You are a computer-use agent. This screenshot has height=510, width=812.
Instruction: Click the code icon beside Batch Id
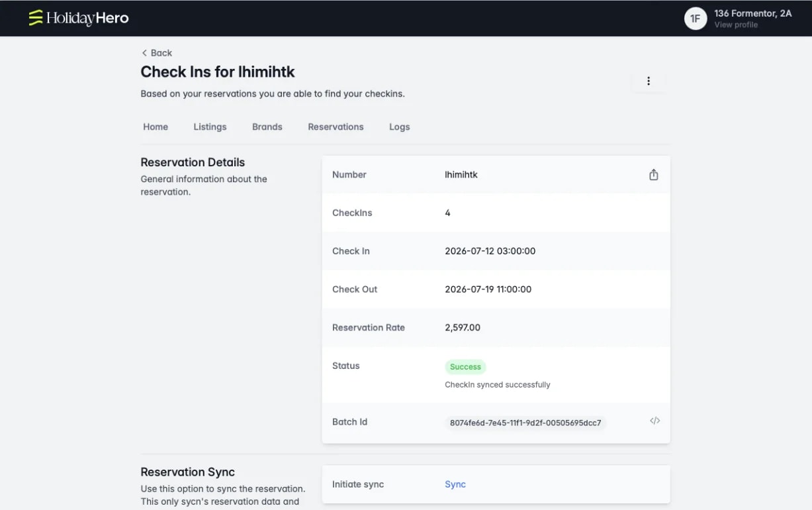click(x=654, y=421)
